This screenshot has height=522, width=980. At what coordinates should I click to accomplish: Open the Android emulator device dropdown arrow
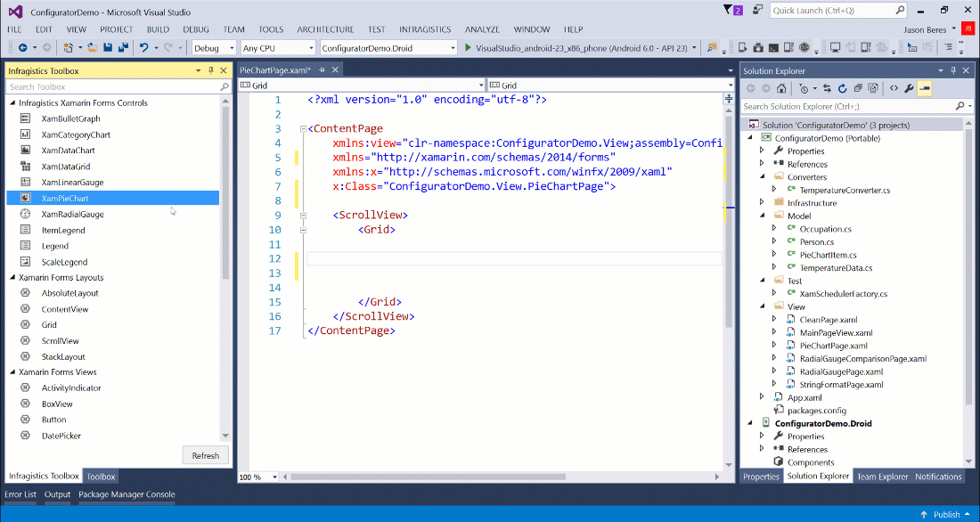694,48
